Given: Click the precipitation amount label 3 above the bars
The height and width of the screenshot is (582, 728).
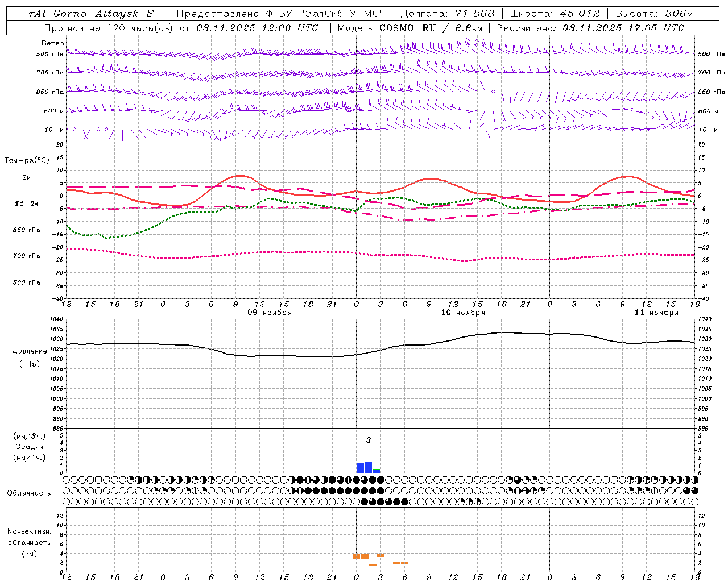Looking at the screenshot, I should 369,440.
